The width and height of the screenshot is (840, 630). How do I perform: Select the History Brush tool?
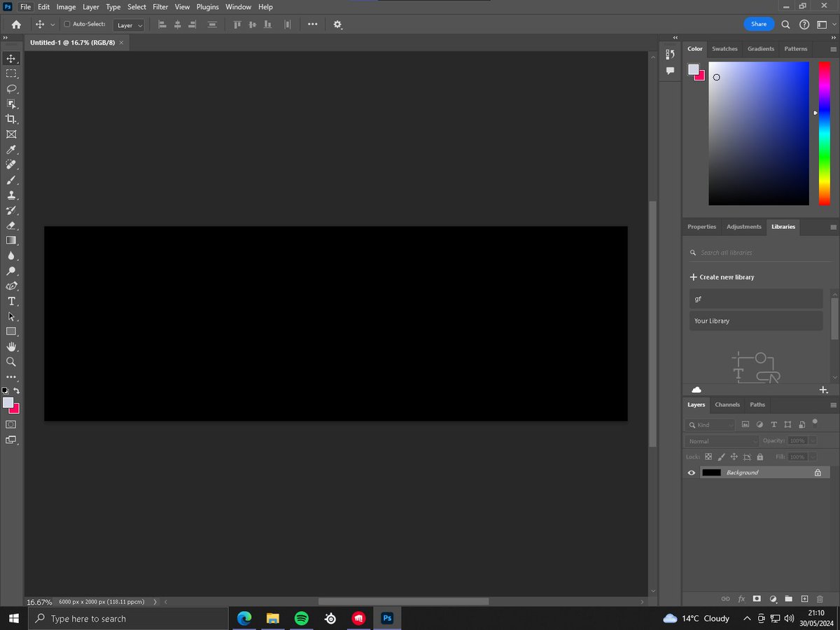pyautogui.click(x=11, y=210)
